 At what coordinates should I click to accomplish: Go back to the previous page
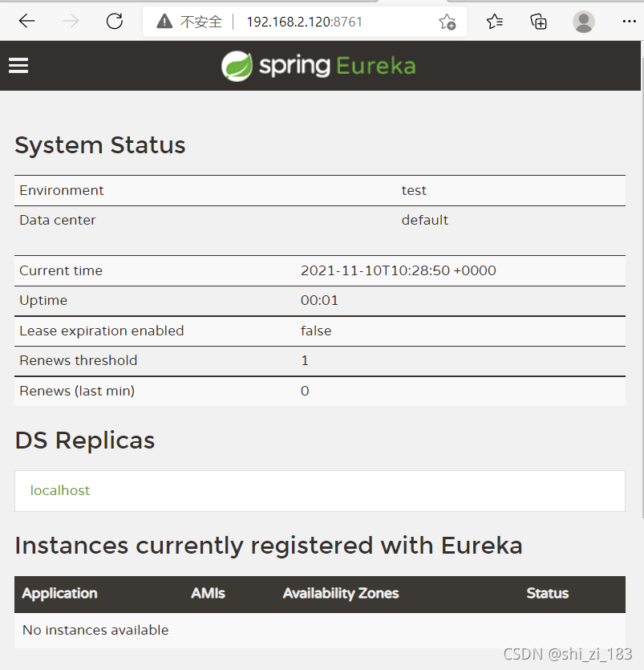(27, 21)
